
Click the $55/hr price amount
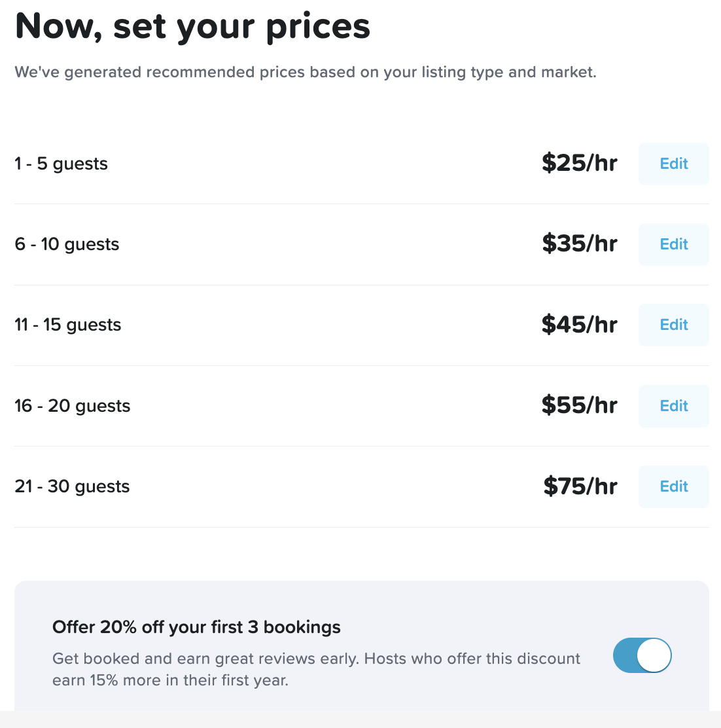pyautogui.click(x=579, y=406)
